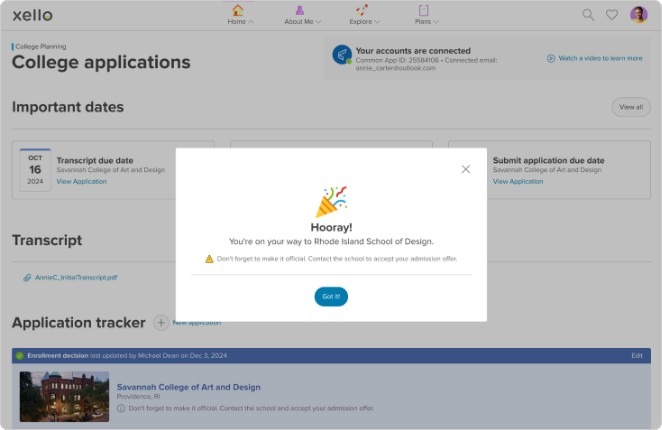Click the college campus photo thumbnail
662x430 pixels.
tap(64, 397)
